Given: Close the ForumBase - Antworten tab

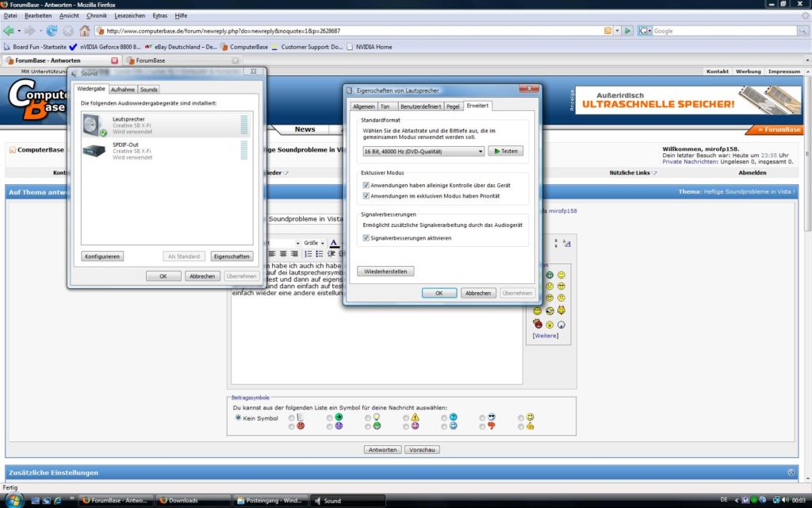Looking at the screenshot, I should (x=114, y=60).
